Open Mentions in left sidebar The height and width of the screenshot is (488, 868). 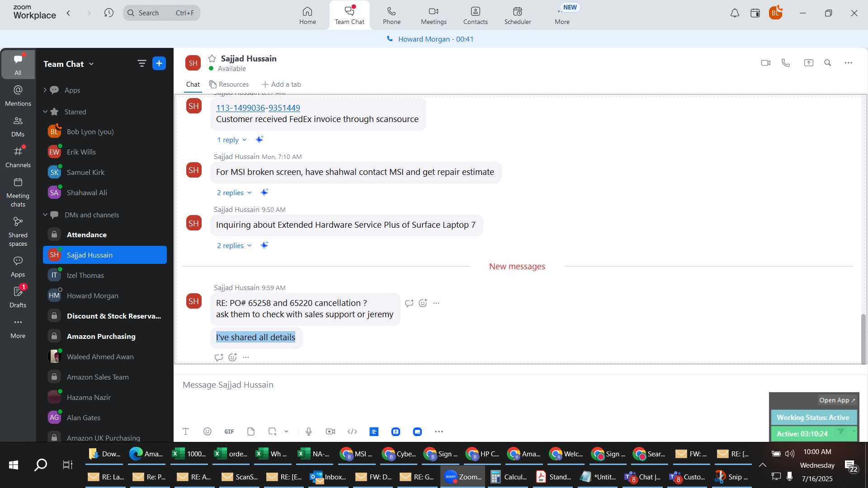18,96
